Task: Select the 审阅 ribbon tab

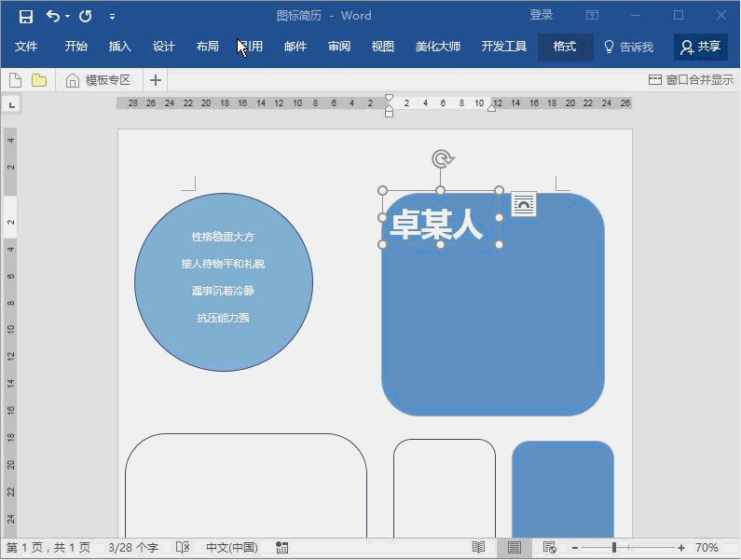Action: click(x=339, y=47)
